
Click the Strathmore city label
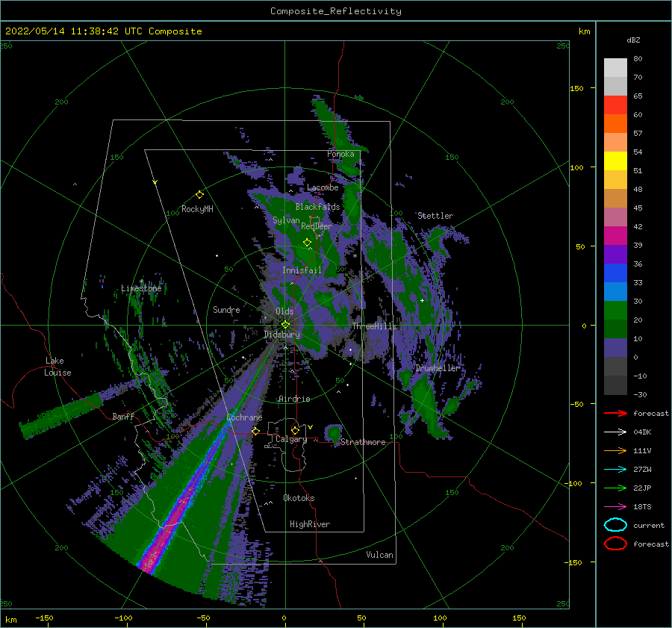tap(363, 442)
